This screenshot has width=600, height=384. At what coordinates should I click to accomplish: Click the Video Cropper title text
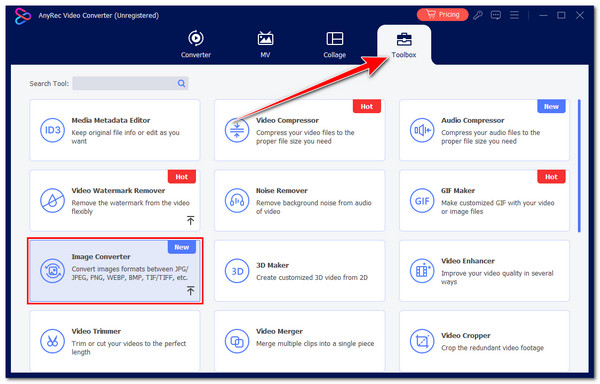[466, 335]
